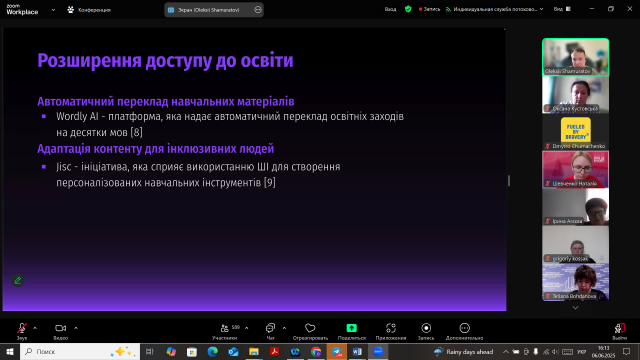This screenshot has width=640, height=360.
Task: Open Microsoft Edge from the taskbar
Action: pos(213,351)
